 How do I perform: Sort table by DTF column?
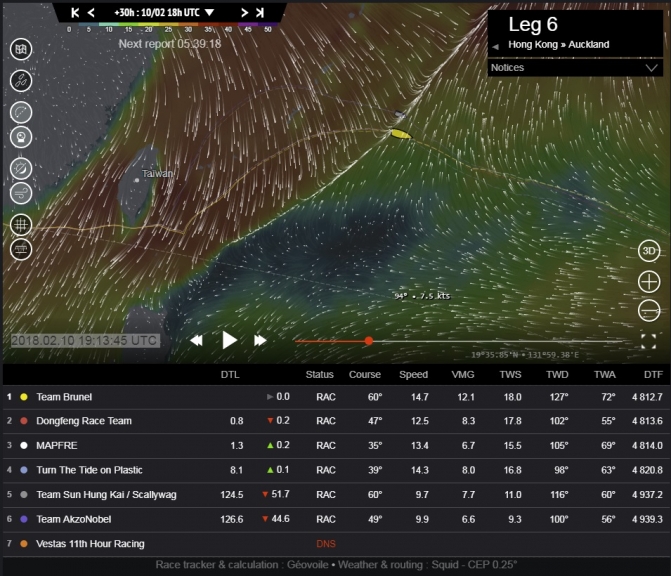pos(653,374)
